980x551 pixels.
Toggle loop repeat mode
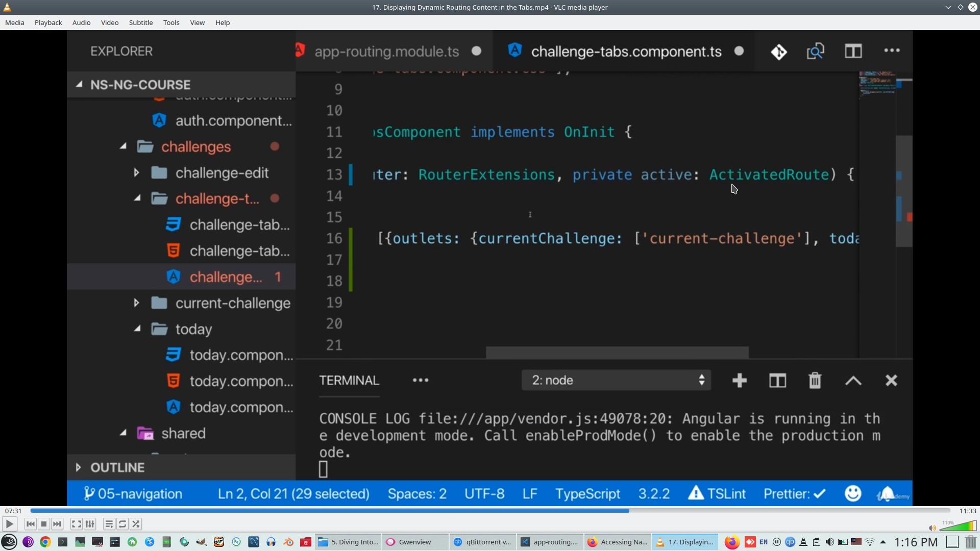pyautogui.click(x=122, y=524)
